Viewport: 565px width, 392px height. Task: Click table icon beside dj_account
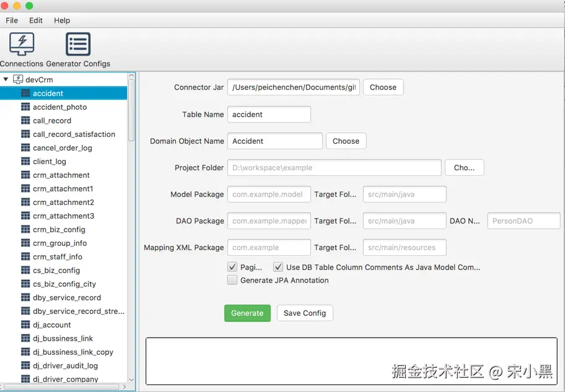[x=25, y=324]
